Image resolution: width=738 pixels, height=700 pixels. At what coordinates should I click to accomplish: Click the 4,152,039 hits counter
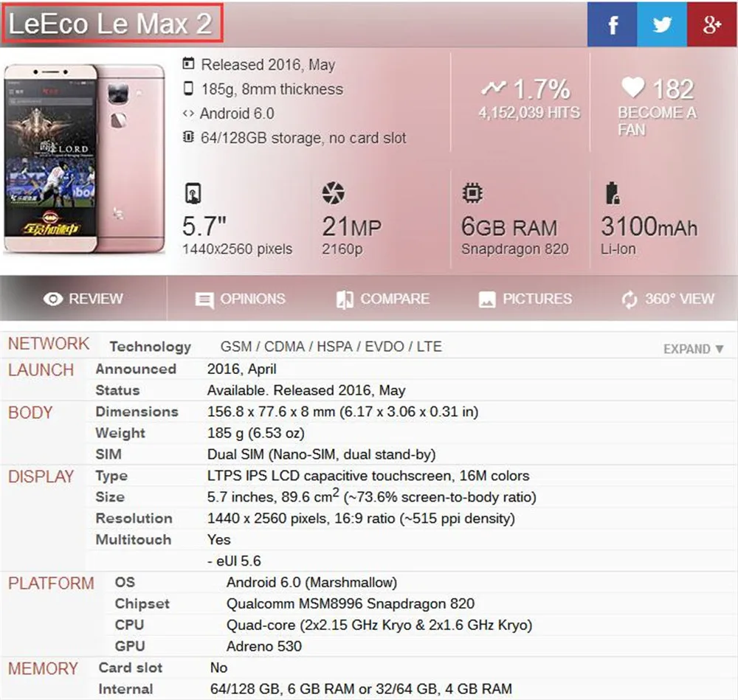point(529,112)
